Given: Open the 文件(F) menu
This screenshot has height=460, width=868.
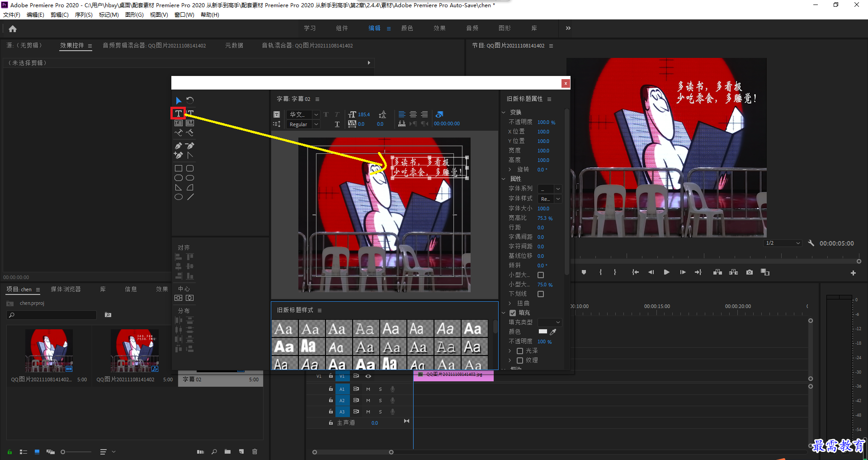Looking at the screenshot, I should tap(12, 15).
